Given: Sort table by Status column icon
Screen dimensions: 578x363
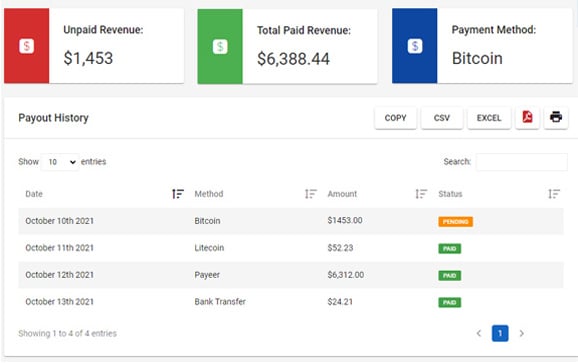Looking at the screenshot, I should pos(554,193).
